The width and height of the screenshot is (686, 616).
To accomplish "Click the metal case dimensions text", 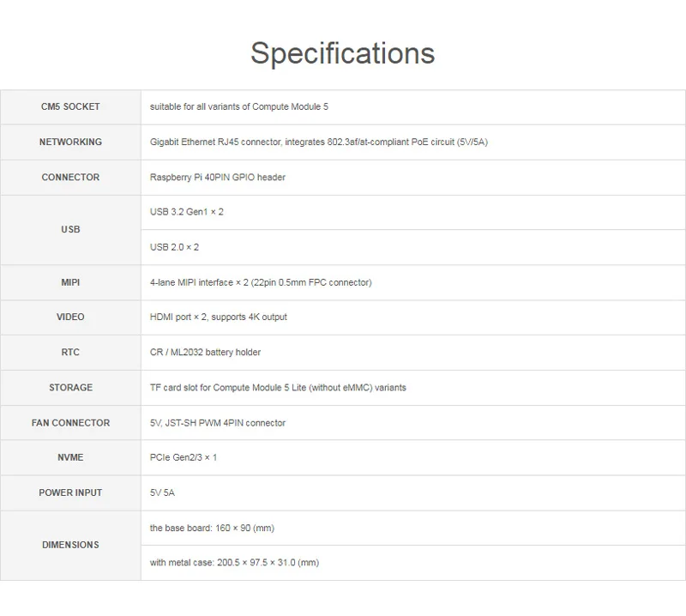I will pyautogui.click(x=234, y=563).
